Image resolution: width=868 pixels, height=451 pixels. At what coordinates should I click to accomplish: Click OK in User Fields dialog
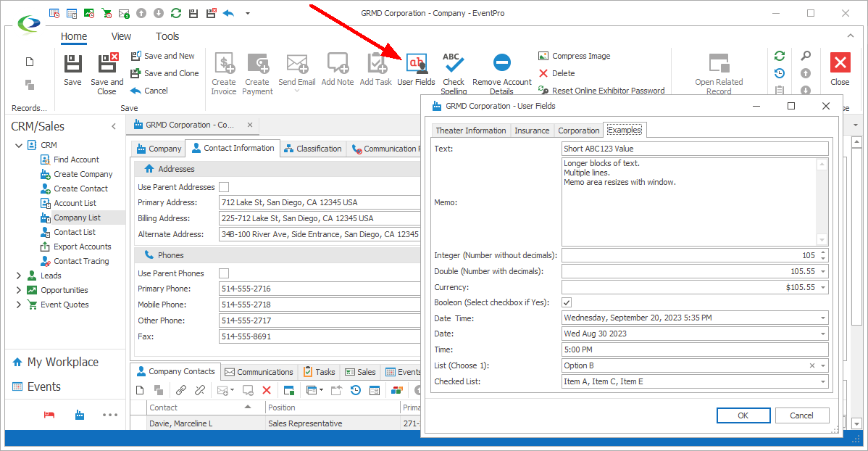[x=743, y=415]
